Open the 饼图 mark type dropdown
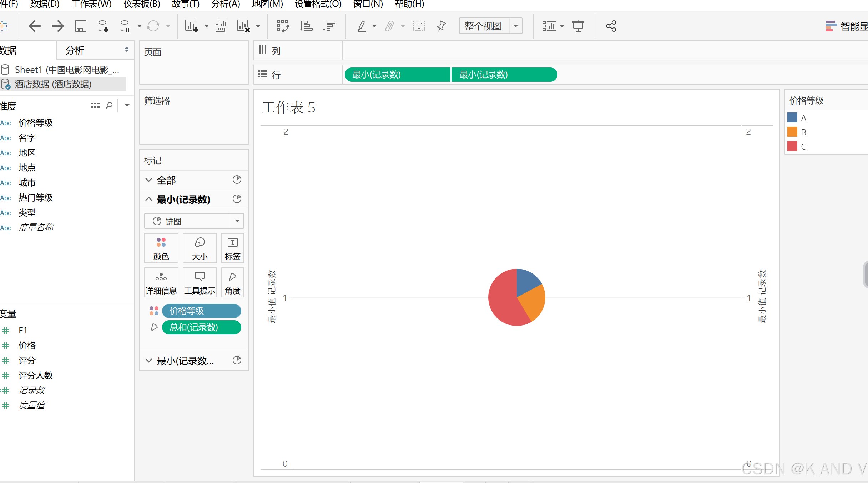 pos(237,221)
